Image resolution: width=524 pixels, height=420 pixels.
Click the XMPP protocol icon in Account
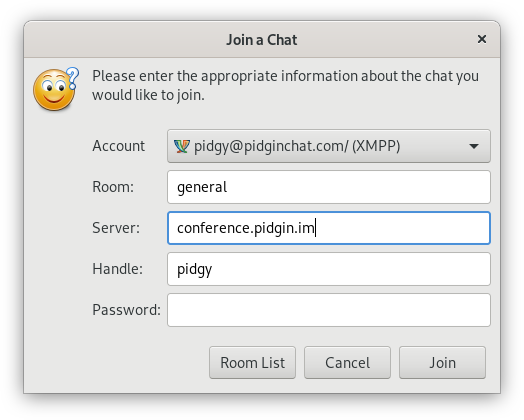(x=181, y=146)
